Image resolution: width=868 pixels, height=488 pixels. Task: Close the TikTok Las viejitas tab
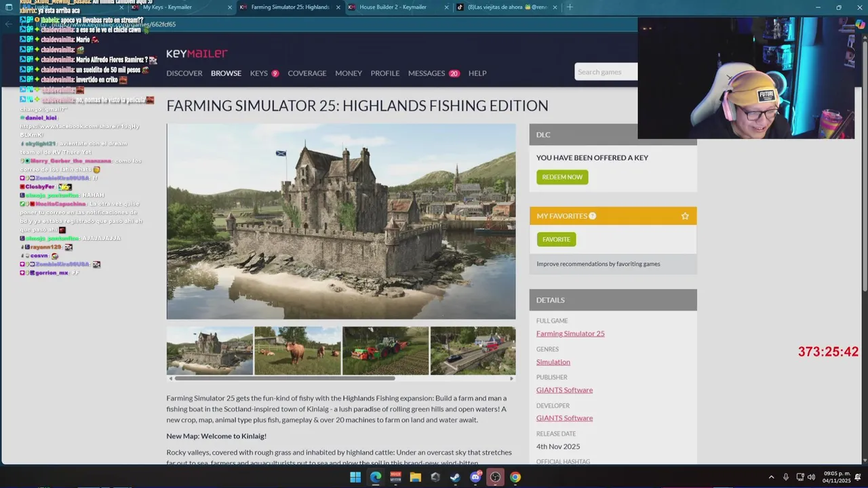555,7
